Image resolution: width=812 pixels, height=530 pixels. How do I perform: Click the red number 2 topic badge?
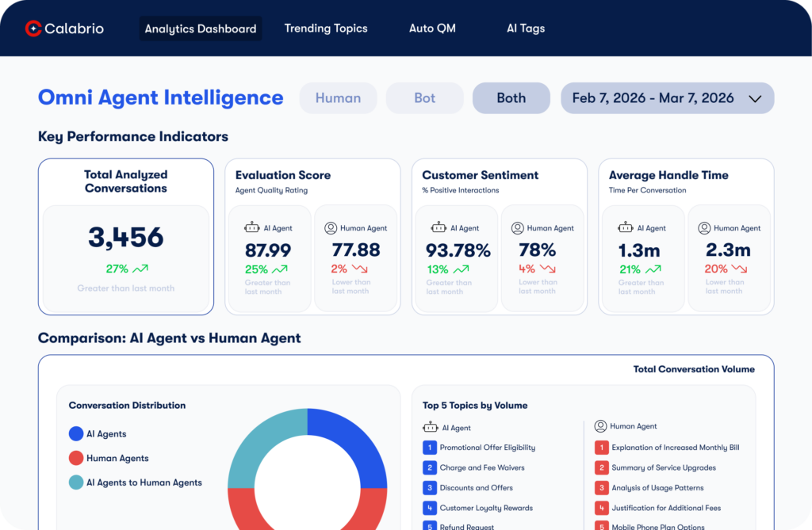pos(602,467)
